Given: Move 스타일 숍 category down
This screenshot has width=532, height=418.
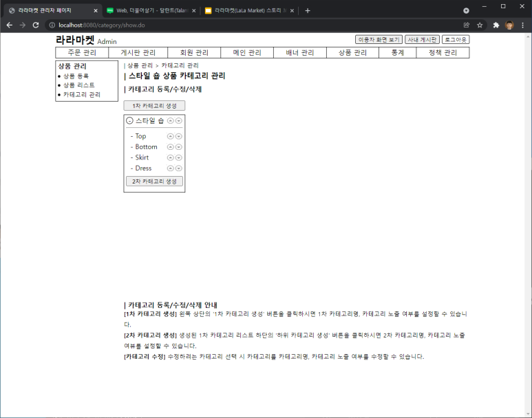Looking at the screenshot, I should [179, 120].
